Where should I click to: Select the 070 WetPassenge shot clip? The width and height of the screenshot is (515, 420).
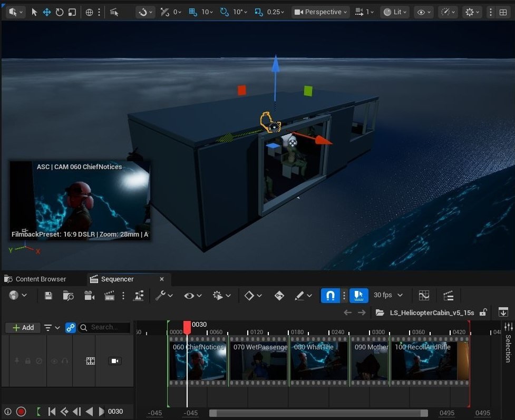coord(259,360)
